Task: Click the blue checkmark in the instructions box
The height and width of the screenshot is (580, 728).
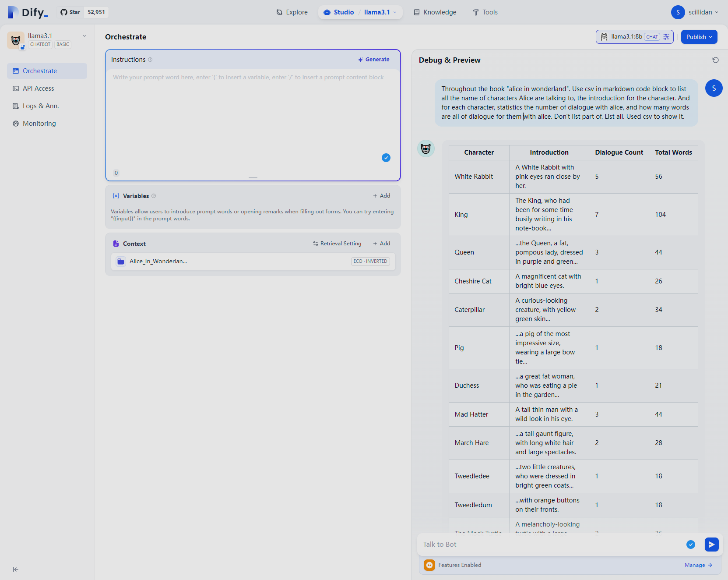Action: click(386, 158)
